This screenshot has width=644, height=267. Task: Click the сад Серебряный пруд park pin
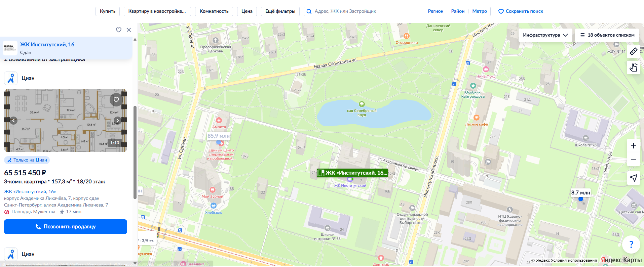point(362,104)
